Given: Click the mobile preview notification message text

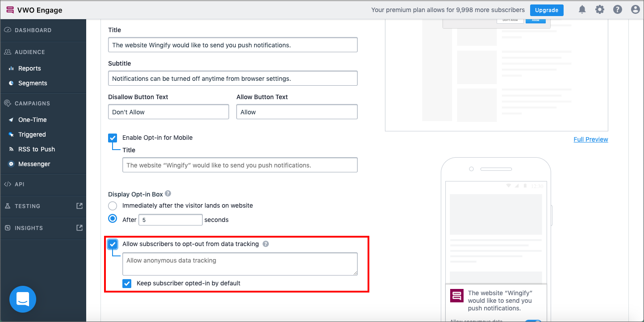Looking at the screenshot, I should pyautogui.click(x=500, y=301).
